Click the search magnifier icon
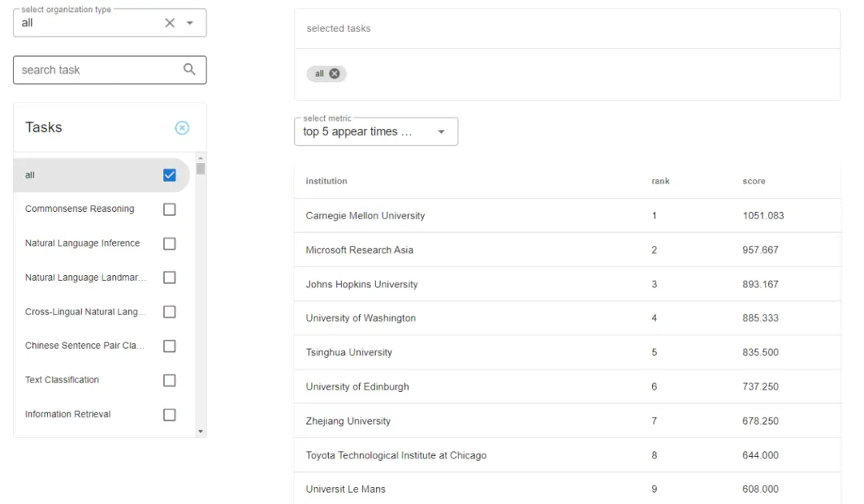 pos(190,70)
